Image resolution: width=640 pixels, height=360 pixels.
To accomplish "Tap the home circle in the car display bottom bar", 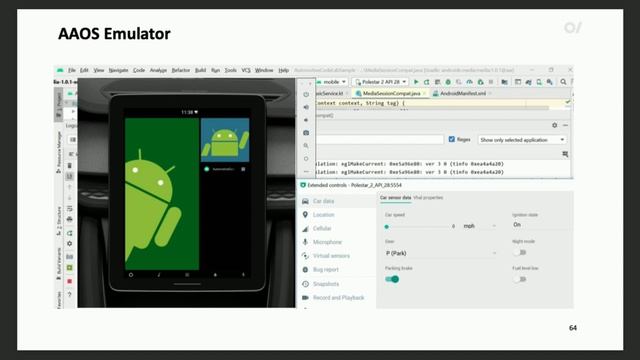I will coord(131,275).
